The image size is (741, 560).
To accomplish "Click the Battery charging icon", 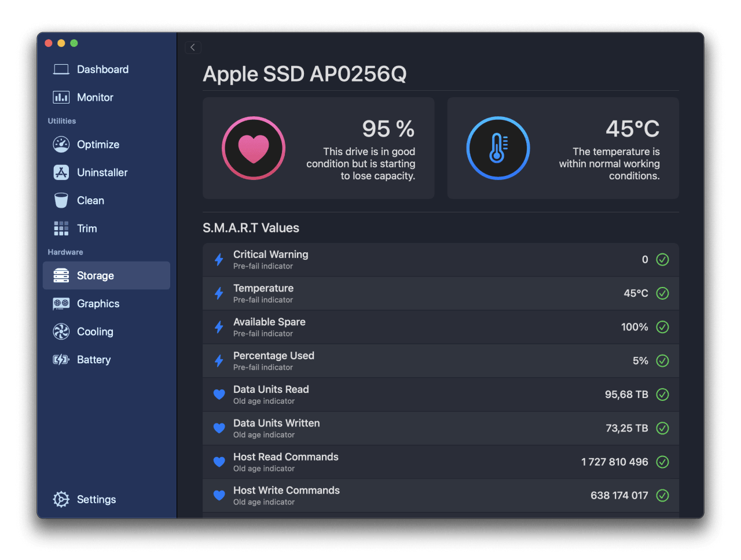I will pos(61,360).
